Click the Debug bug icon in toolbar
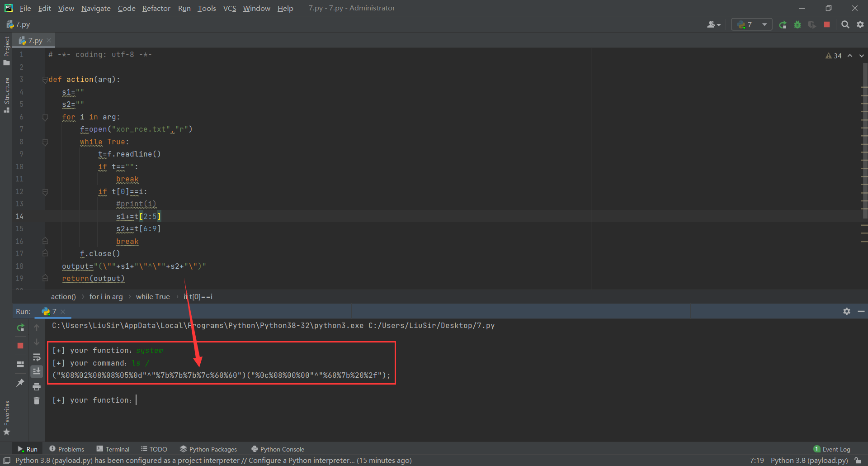This screenshot has height=466, width=868. [x=797, y=25]
